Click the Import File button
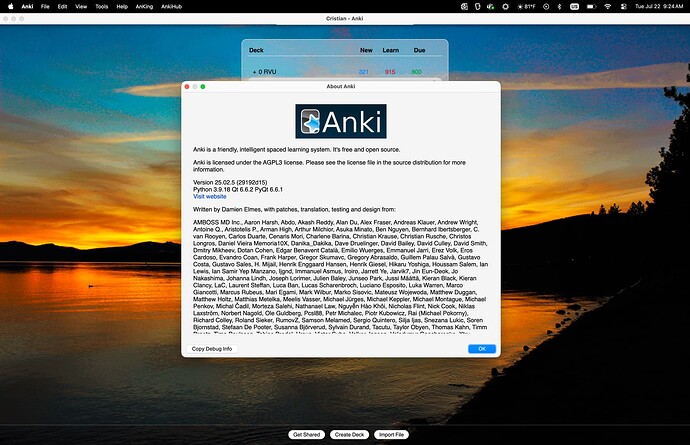The width and height of the screenshot is (690, 445). [391, 434]
